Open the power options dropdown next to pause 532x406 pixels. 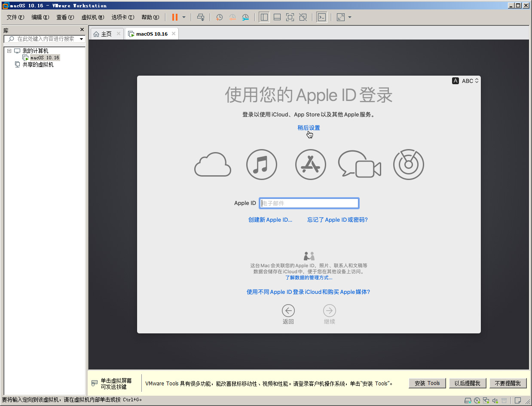[184, 17]
